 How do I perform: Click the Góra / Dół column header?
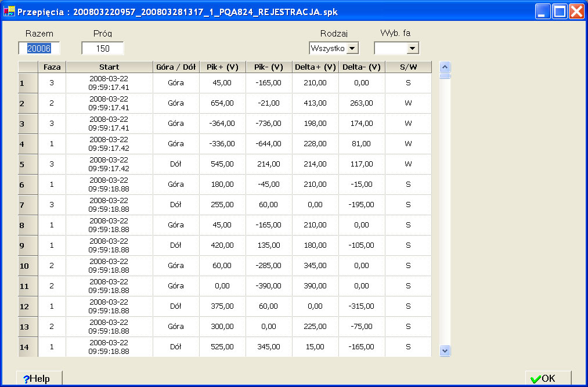point(176,67)
